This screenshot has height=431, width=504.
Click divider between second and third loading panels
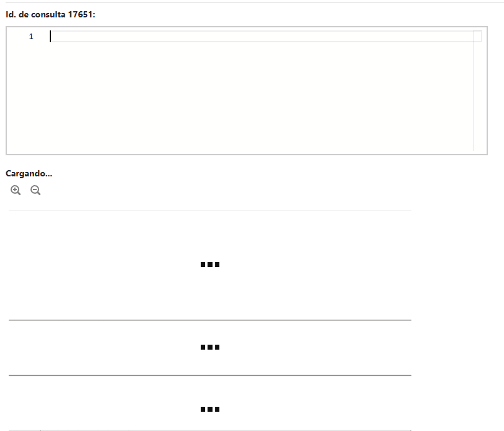[x=210, y=375]
